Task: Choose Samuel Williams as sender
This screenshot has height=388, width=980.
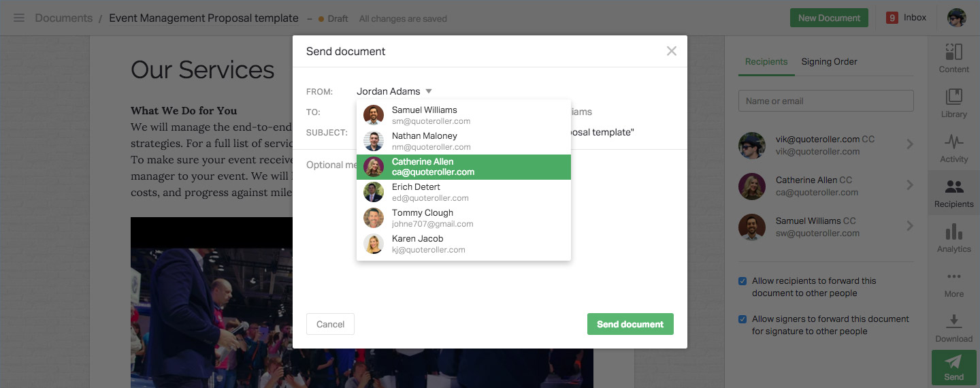Action: 463,115
